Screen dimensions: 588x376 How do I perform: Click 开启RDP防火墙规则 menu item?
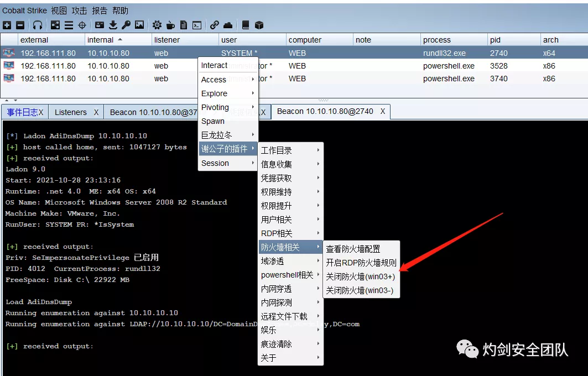click(x=361, y=263)
